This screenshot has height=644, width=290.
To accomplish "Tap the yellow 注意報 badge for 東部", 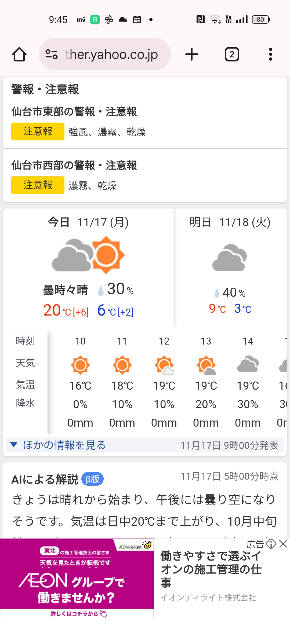I will coord(38,131).
